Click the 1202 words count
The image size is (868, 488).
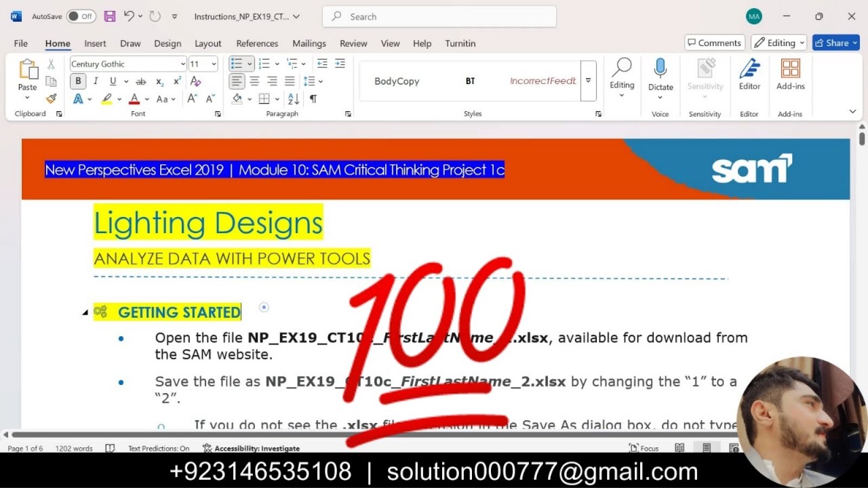[74, 448]
